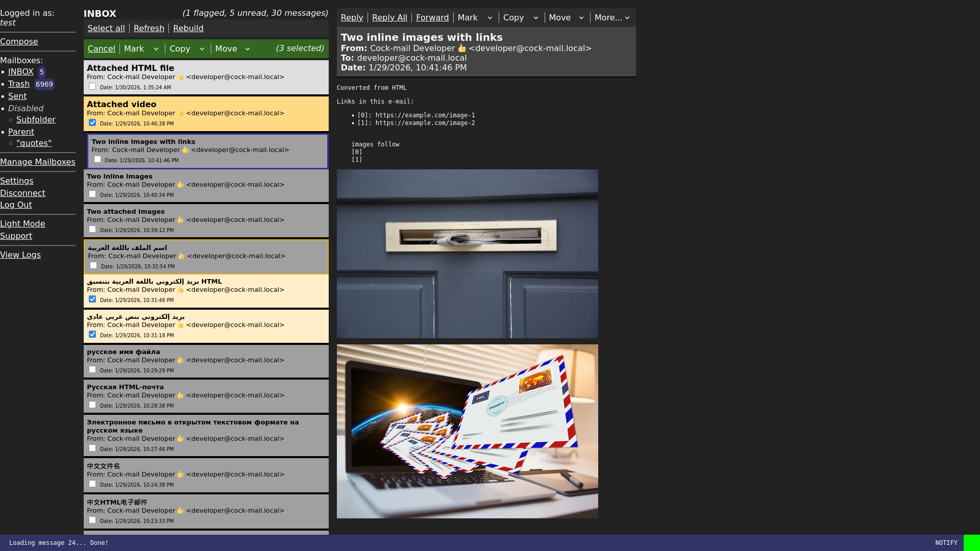Image resolution: width=980 pixels, height=551 pixels.
Task: Select all messages in the inbox
Action: tap(106, 28)
